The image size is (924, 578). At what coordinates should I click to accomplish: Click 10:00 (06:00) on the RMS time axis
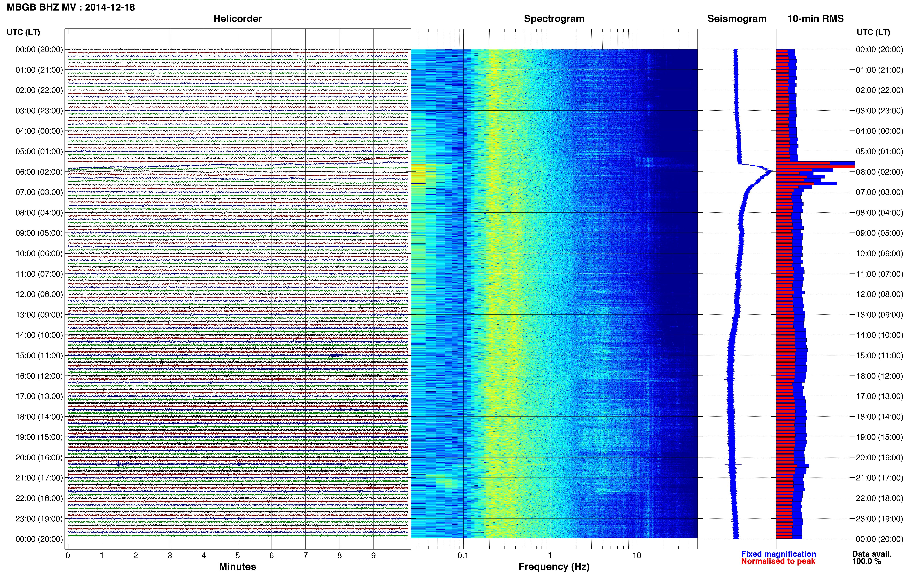coord(879,253)
